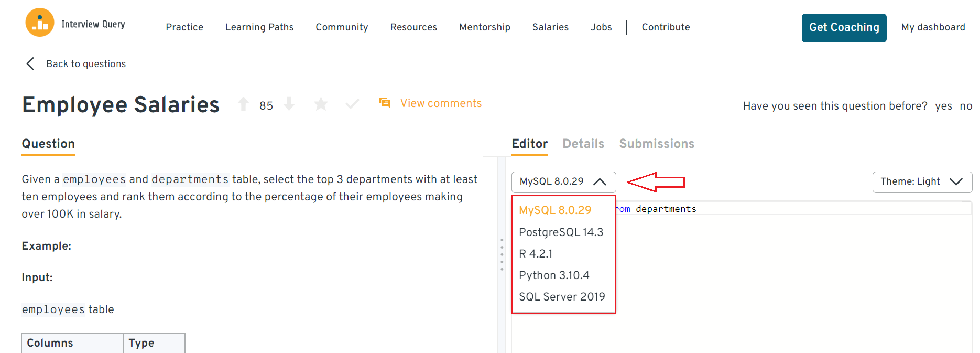
Task: Click View comments link
Action: point(441,103)
